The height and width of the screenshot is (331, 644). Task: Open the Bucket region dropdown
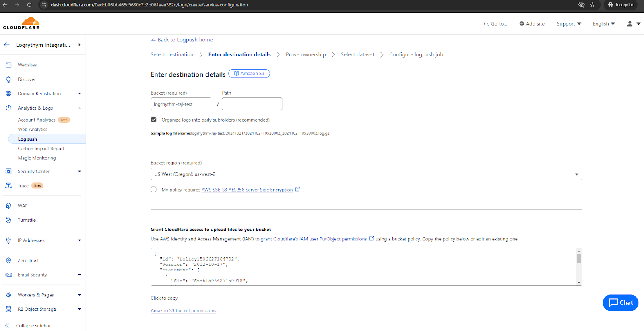point(366,174)
